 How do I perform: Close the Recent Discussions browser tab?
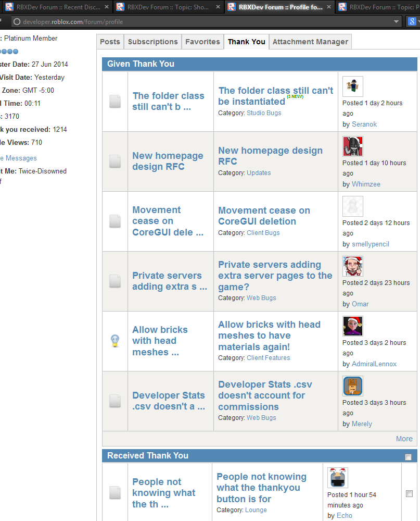point(107,7)
